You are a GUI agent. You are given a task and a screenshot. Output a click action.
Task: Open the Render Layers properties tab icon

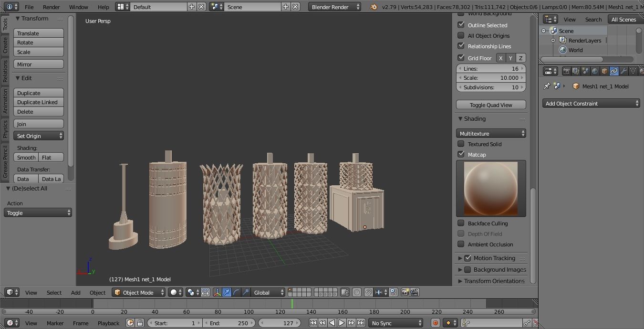pyautogui.click(x=576, y=71)
